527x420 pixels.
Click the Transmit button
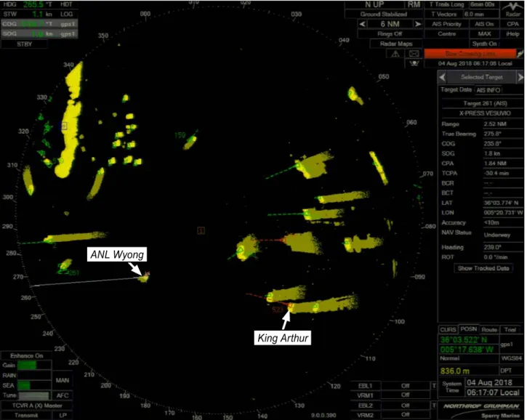(26, 416)
